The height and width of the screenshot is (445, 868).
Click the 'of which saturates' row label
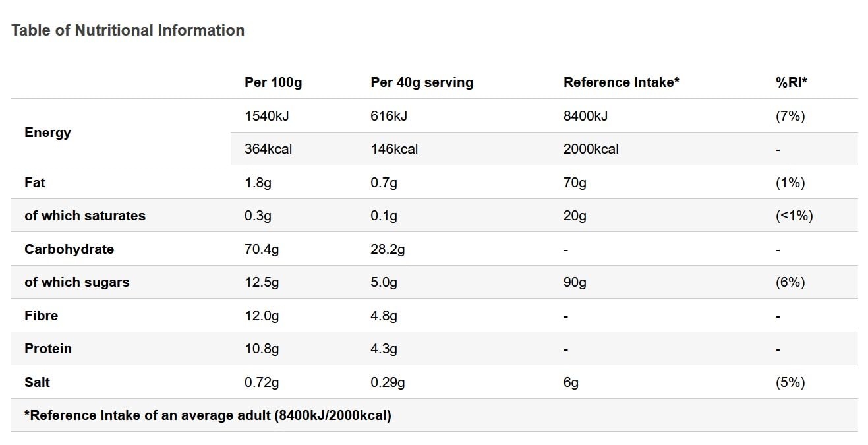point(85,216)
